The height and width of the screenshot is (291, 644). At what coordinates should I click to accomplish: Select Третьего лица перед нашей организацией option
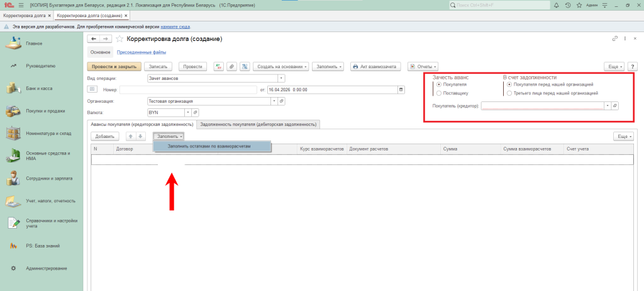(x=509, y=93)
